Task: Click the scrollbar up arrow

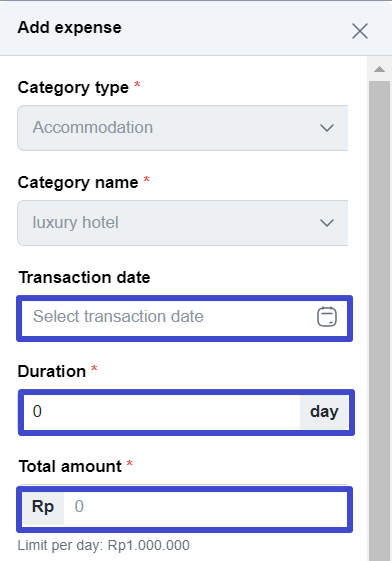Action: coord(379,69)
